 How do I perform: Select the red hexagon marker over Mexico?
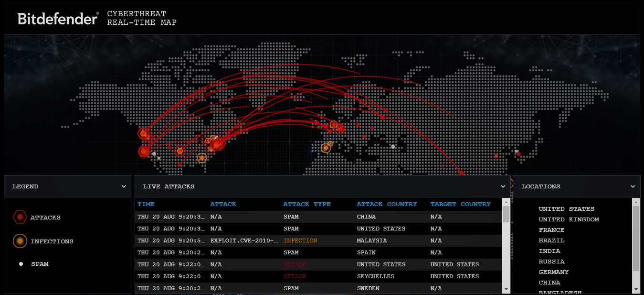[144, 151]
